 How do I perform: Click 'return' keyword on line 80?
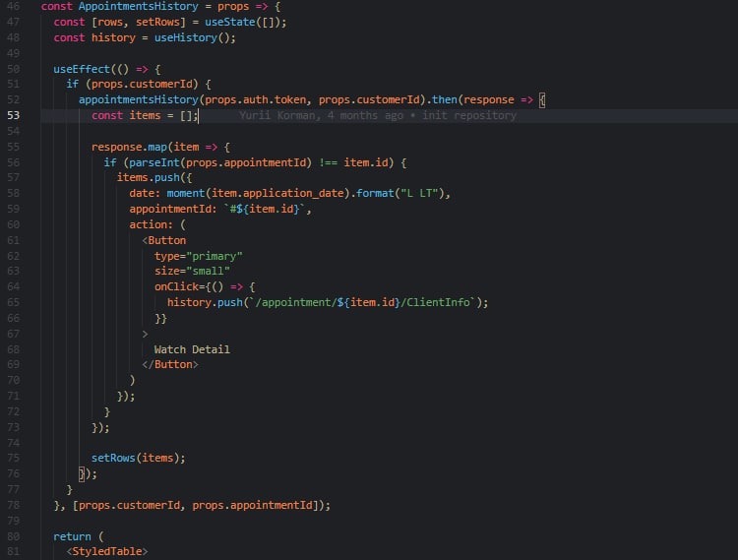click(72, 537)
